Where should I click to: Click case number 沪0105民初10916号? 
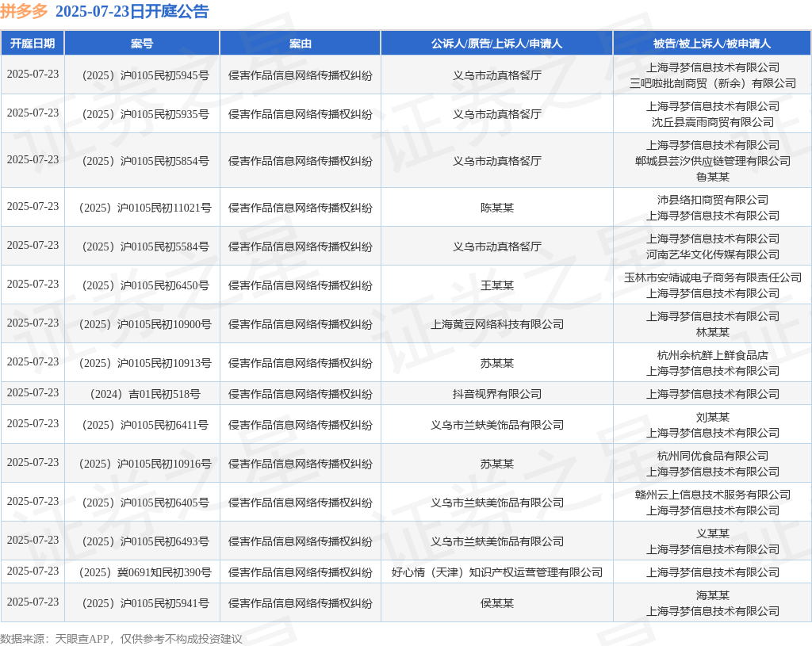tap(145, 464)
